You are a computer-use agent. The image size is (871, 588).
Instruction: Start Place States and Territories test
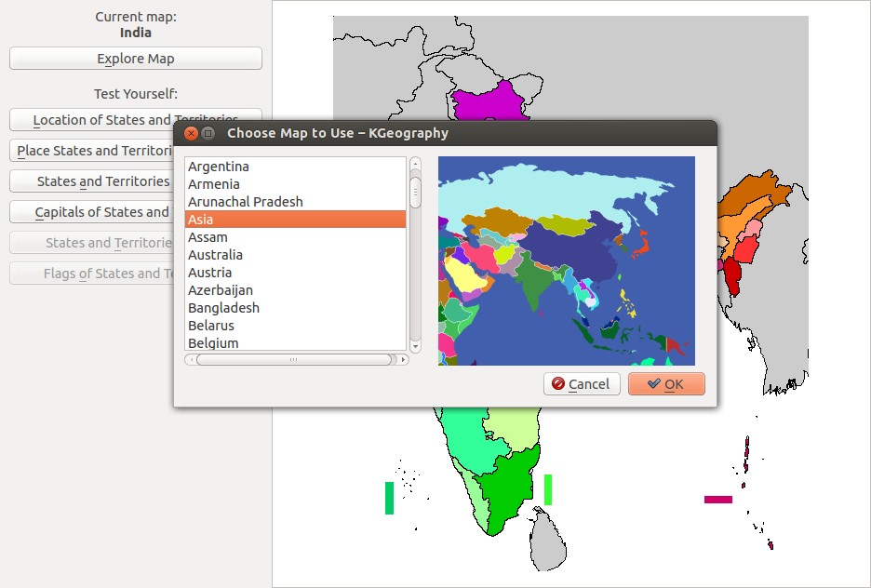tap(91, 151)
